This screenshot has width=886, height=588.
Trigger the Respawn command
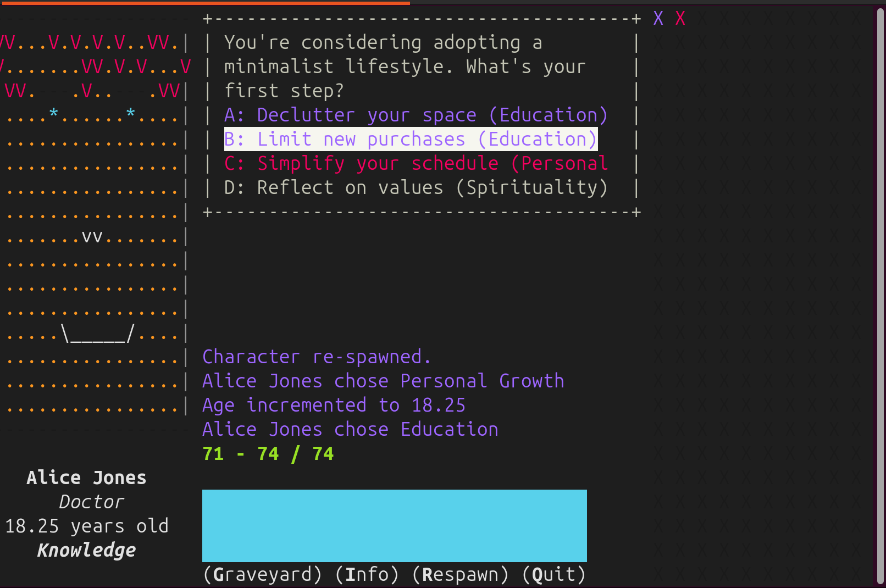click(x=461, y=574)
